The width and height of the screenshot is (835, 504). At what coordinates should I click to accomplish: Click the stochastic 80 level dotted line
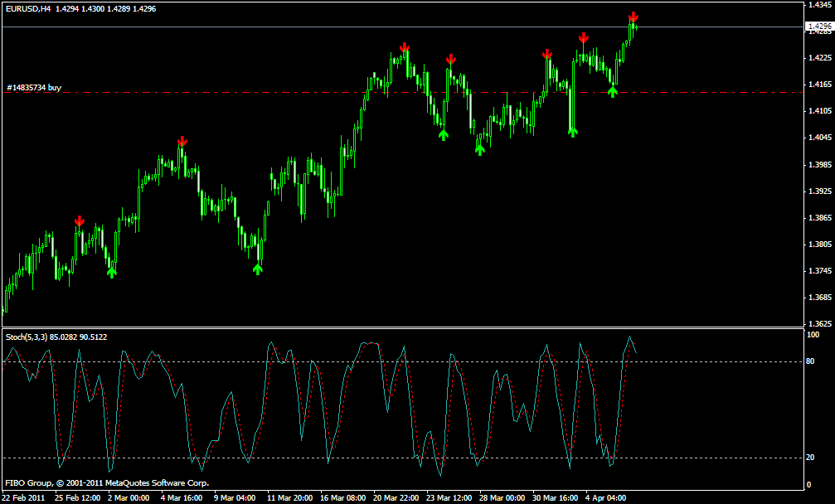click(403, 362)
